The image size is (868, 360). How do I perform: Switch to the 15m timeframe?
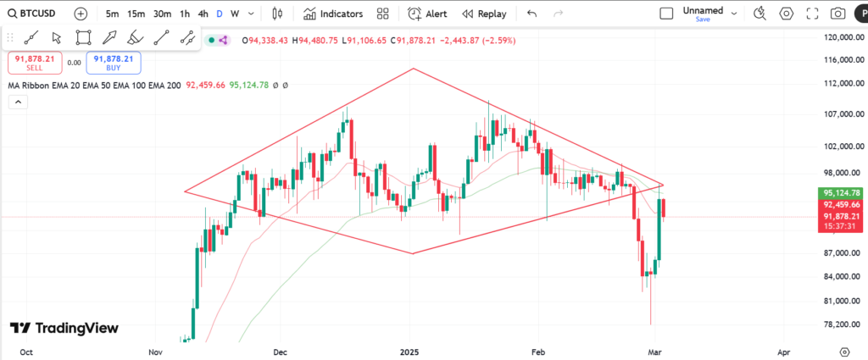[x=136, y=14]
